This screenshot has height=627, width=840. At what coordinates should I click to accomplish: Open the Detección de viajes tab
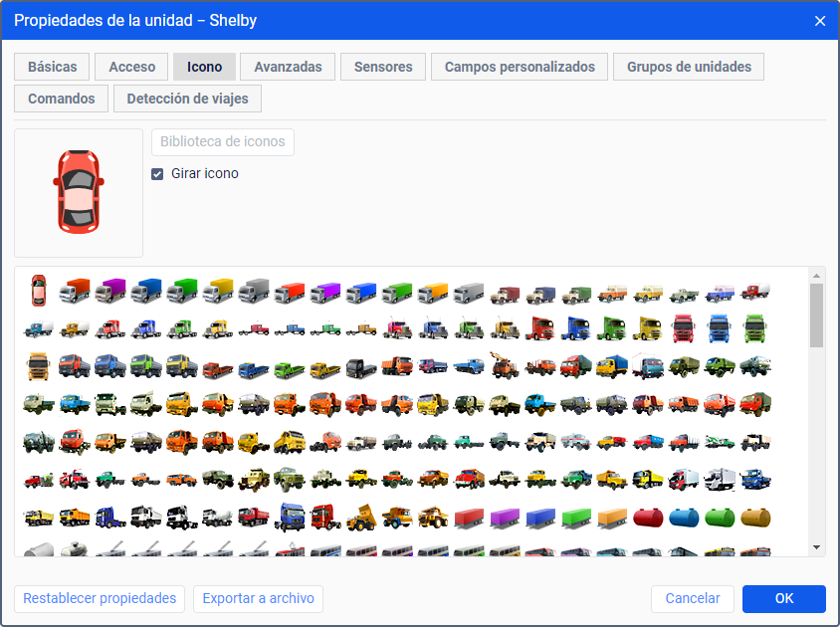pos(187,99)
